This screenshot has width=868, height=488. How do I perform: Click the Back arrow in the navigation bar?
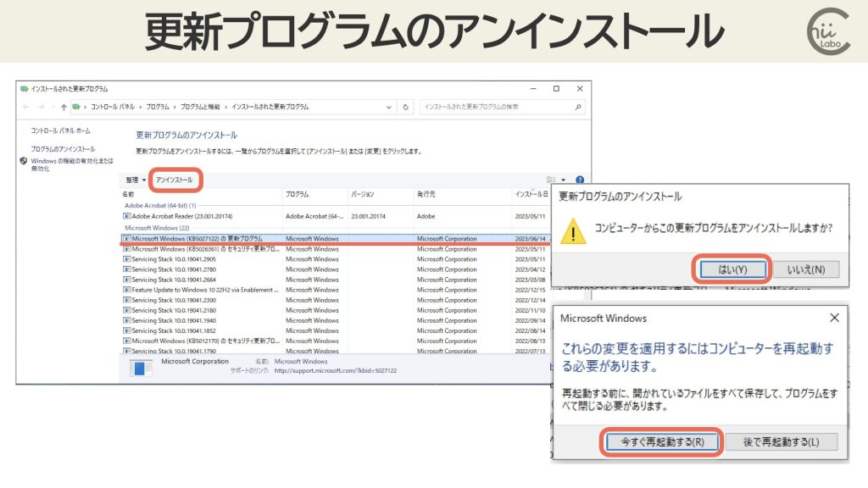coord(26,107)
